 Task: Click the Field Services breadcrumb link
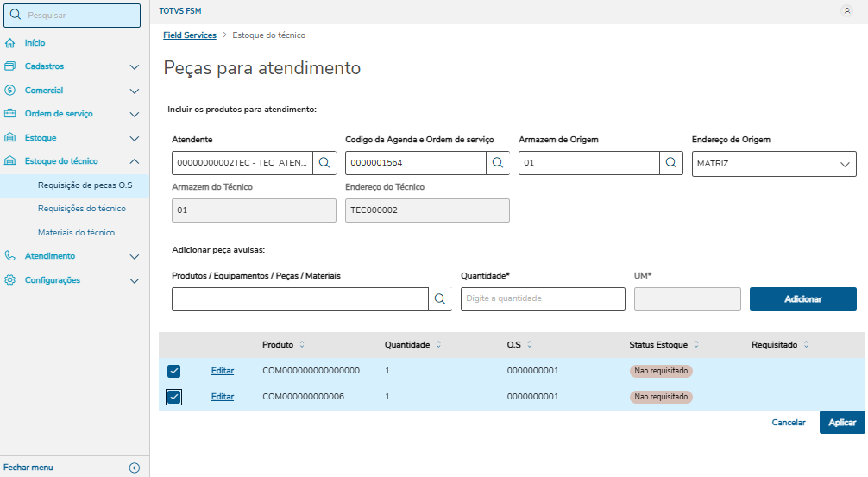(190, 35)
